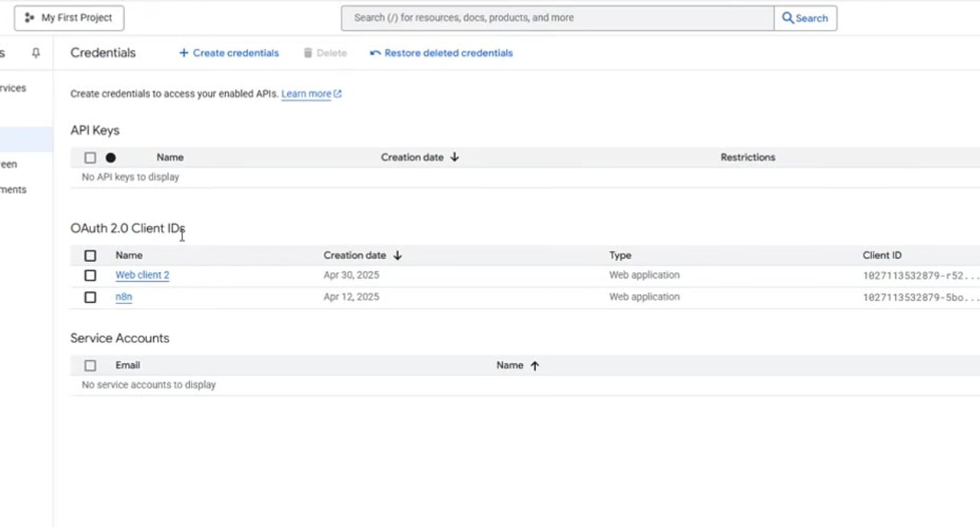The width and height of the screenshot is (980, 527).
Task: Click No service accounts to display message
Action: [x=149, y=385]
